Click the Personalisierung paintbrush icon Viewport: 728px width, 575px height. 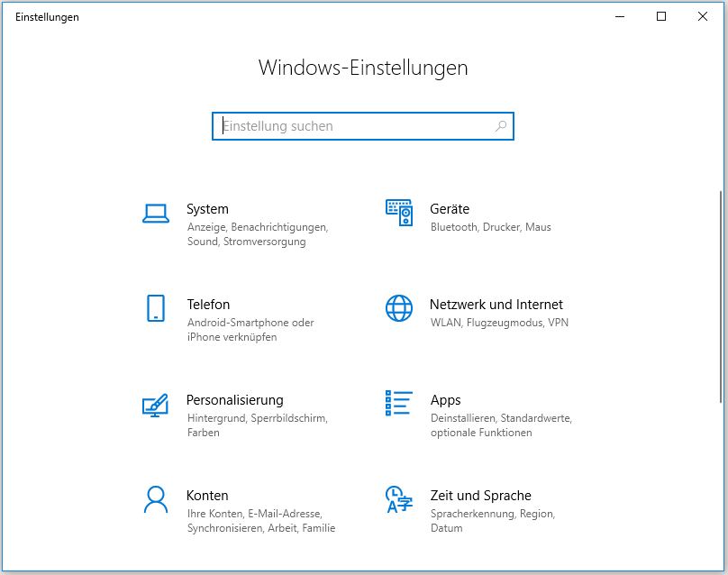point(155,404)
